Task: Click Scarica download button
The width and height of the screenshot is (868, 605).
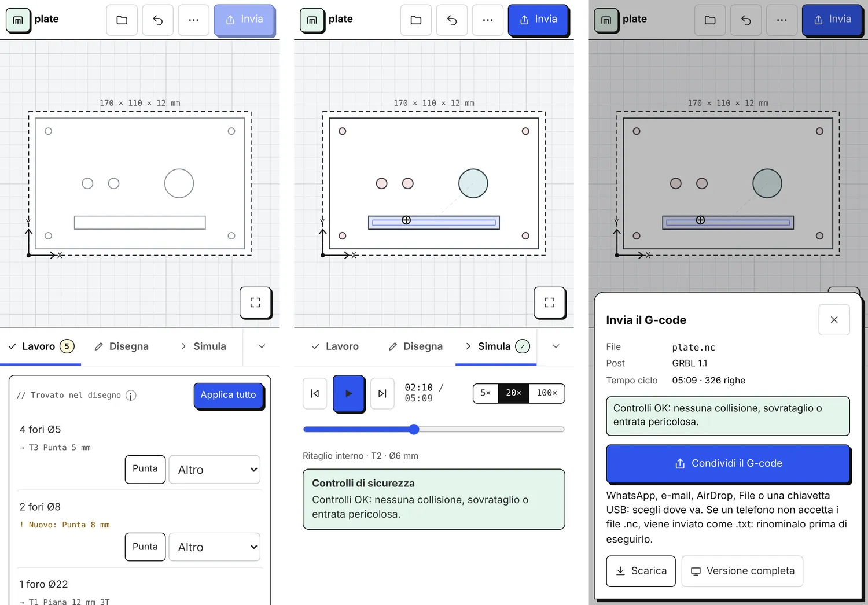Action: click(641, 571)
